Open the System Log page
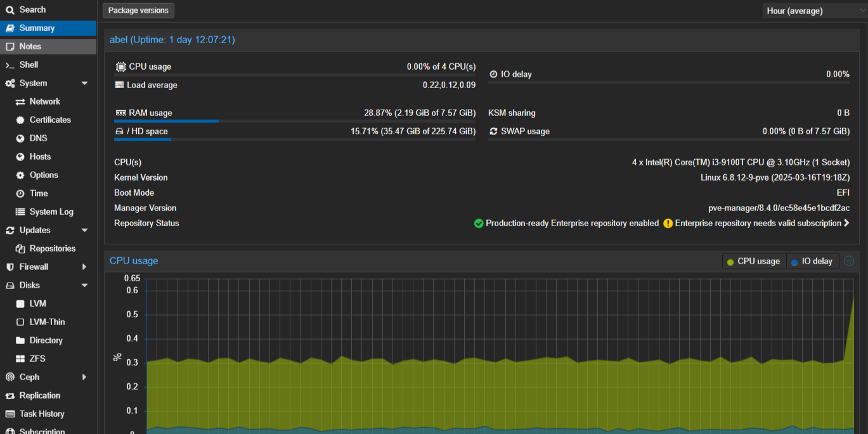The width and height of the screenshot is (868, 434). 48,212
